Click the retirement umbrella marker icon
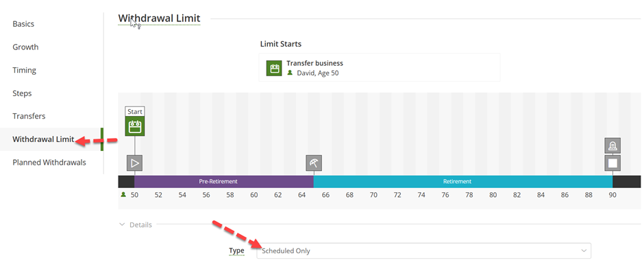644x267 pixels. pyautogui.click(x=314, y=163)
